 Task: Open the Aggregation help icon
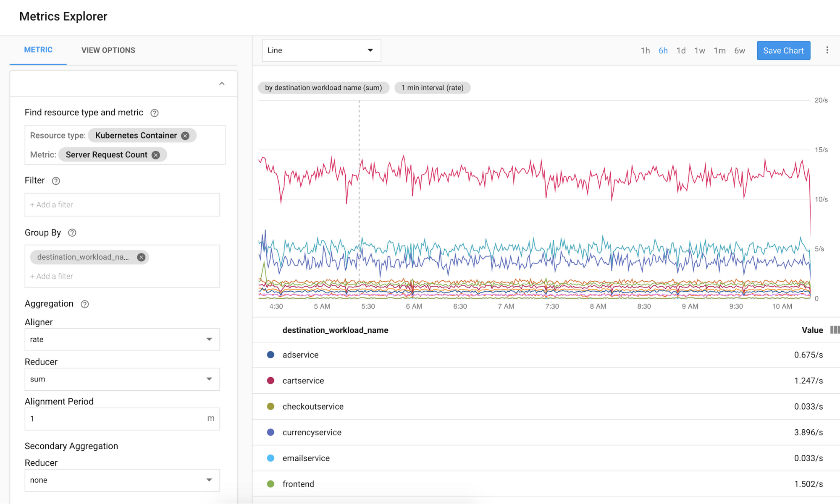[85, 304]
